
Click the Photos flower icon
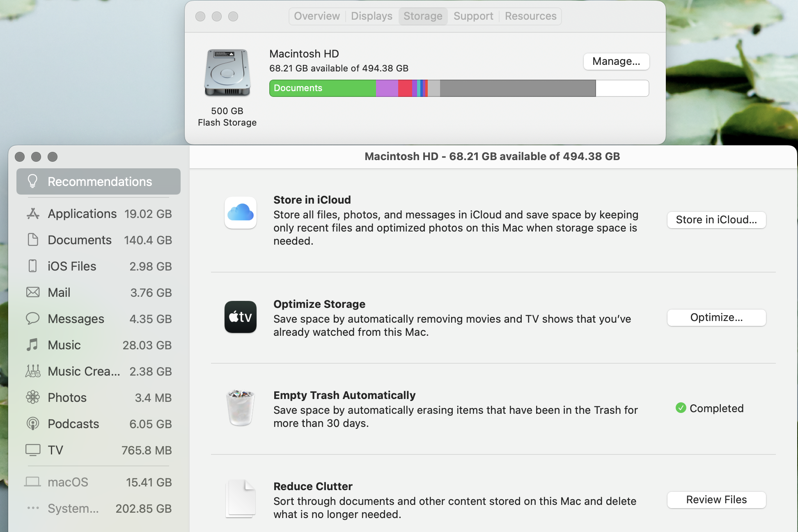[x=33, y=397]
